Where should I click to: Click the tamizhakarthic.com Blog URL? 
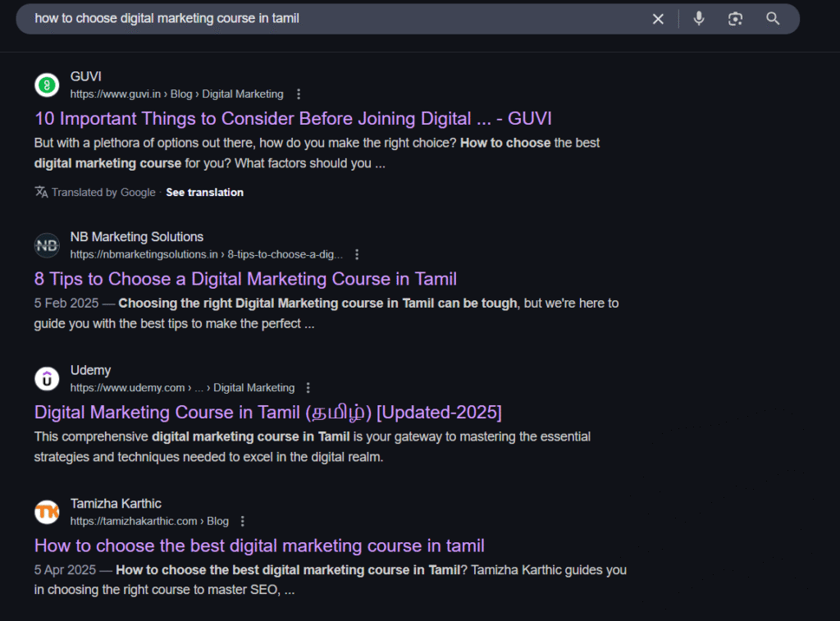pos(149,522)
